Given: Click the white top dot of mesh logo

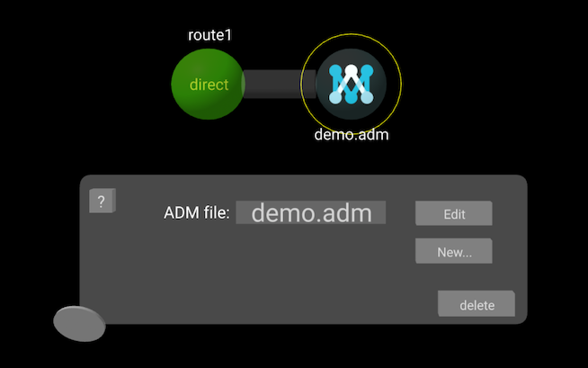Looking at the screenshot, I should pos(351,69).
